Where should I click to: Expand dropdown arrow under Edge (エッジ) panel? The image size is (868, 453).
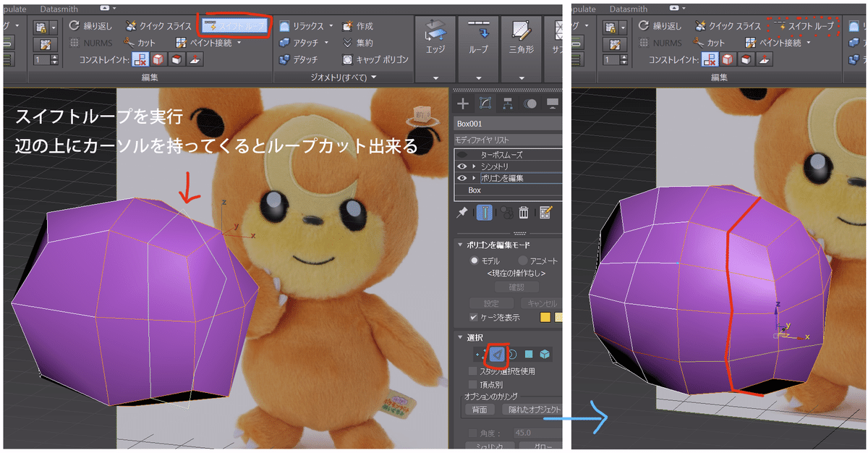point(435,77)
